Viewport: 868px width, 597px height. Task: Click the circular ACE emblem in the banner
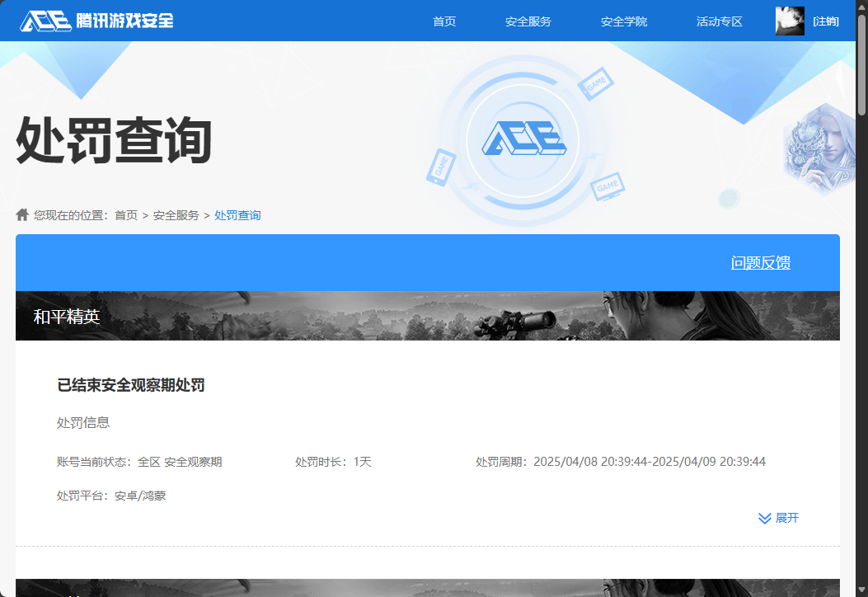tap(523, 141)
